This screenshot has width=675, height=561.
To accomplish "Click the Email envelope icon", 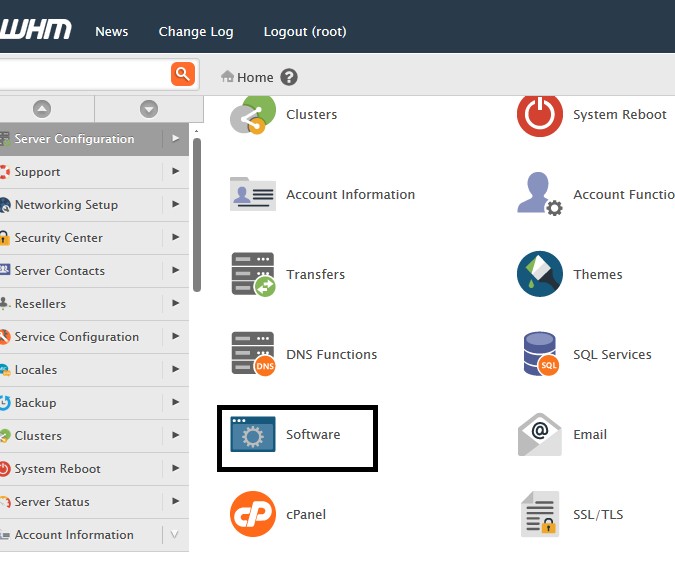I will click(x=540, y=434).
